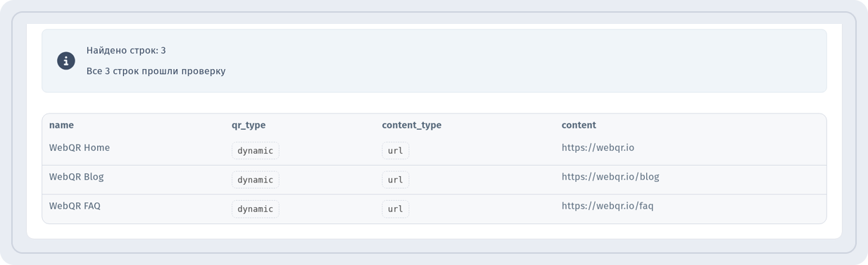Screen dimensions: 868x265
Task: Click 'Все 3 строк прошли проверку' message
Action: [x=156, y=71]
